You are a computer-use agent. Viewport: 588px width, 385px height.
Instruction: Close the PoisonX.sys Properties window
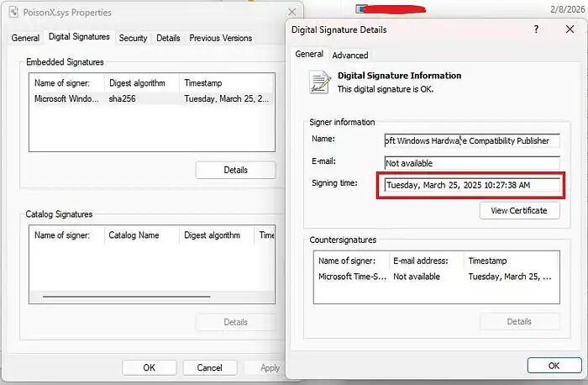click(291, 12)
